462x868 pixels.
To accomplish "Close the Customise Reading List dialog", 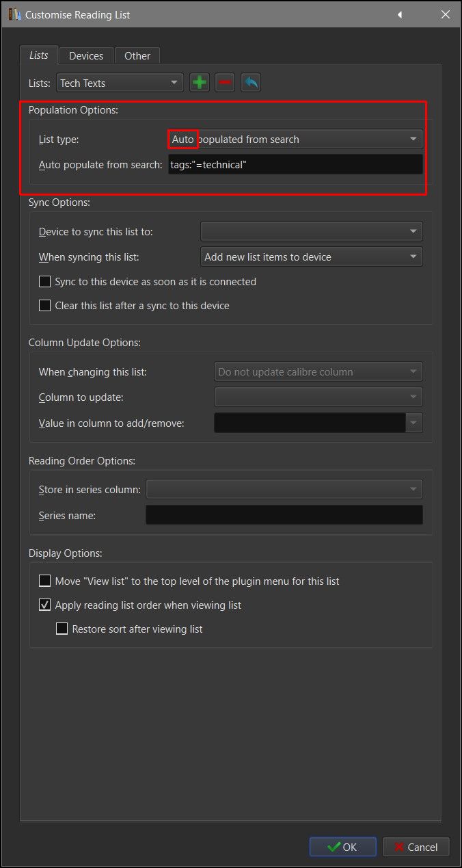I will tap(445, 14).
